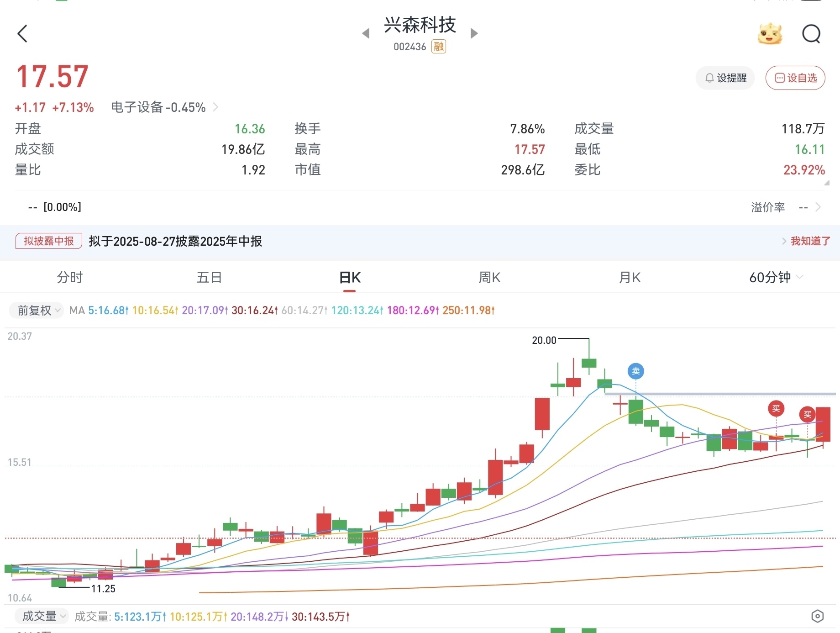Tap the MA 5:16.68 indicator value

click(x=109, y=311)
